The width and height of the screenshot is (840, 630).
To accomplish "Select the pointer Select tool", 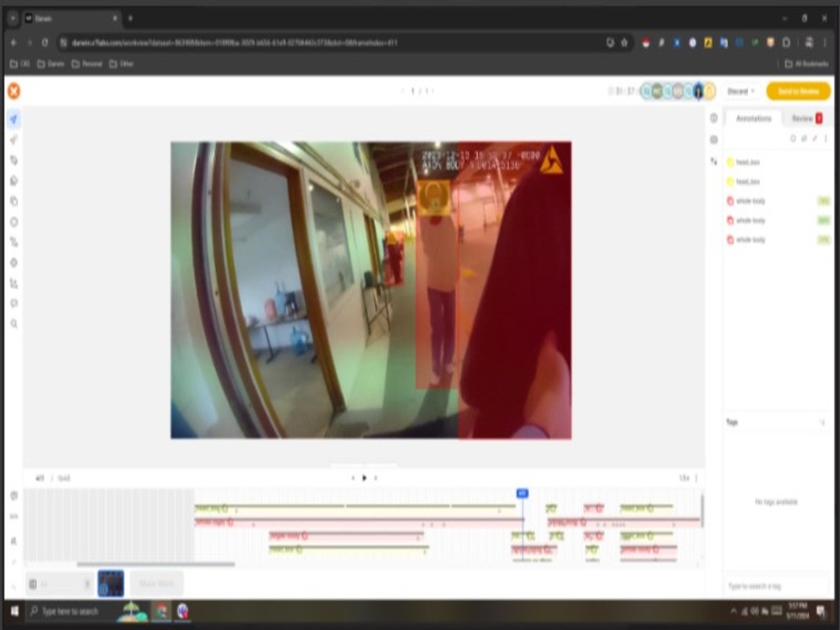I will pos(14,119).
